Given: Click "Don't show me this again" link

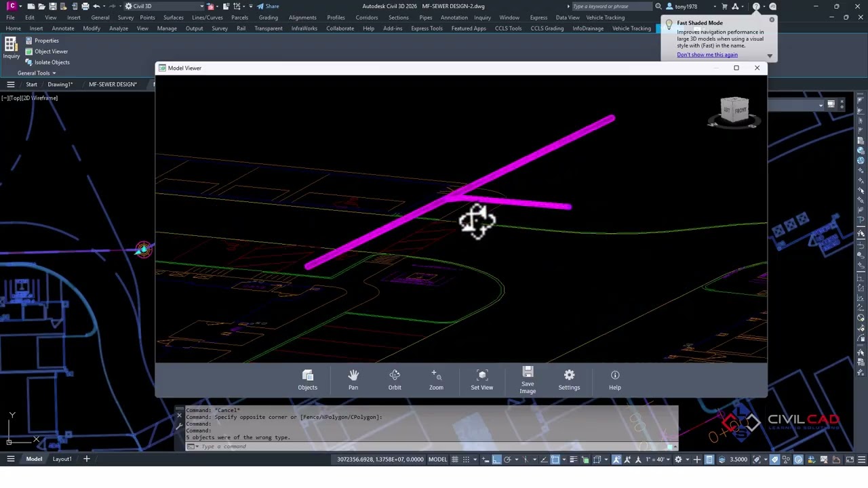Looking at the screenshot, I should (707, 55).
